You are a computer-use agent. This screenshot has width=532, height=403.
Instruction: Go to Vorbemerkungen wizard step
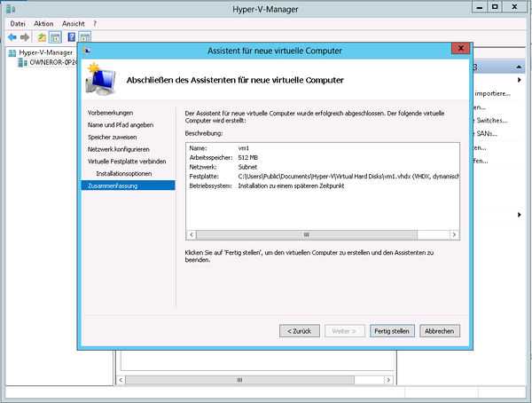coord(110,113)
